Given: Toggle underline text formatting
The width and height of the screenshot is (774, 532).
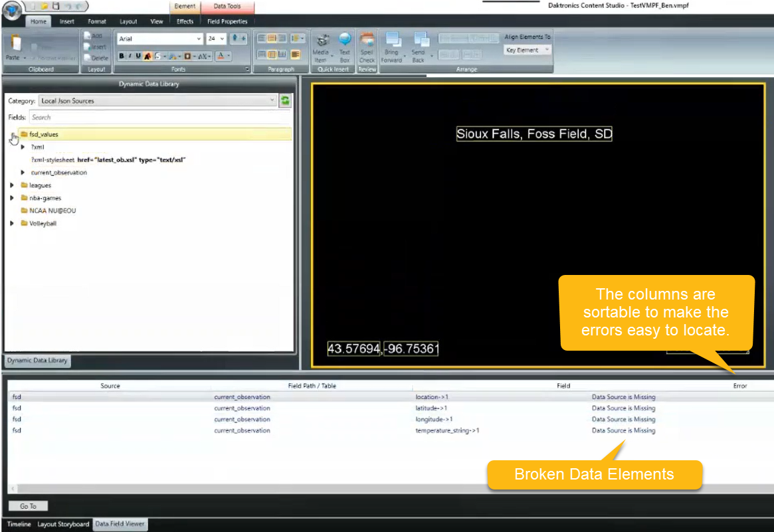Looking at the screenshot, I should [x=137, y=56].
